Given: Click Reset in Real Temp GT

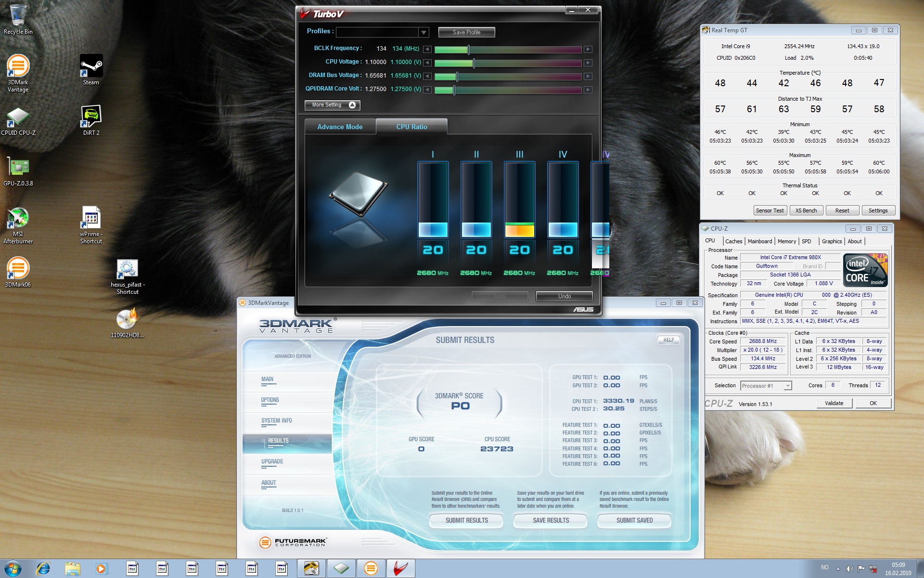Looking at the screenshot, I should pyautogui.click(x=842, y=210).
